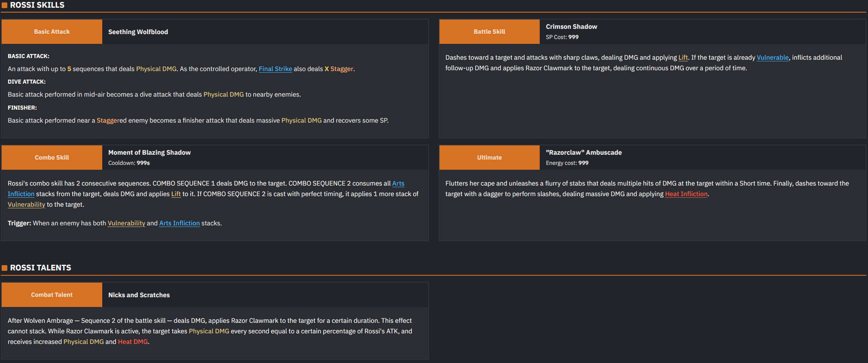Select the Basic Attack label

click(52, 32)
